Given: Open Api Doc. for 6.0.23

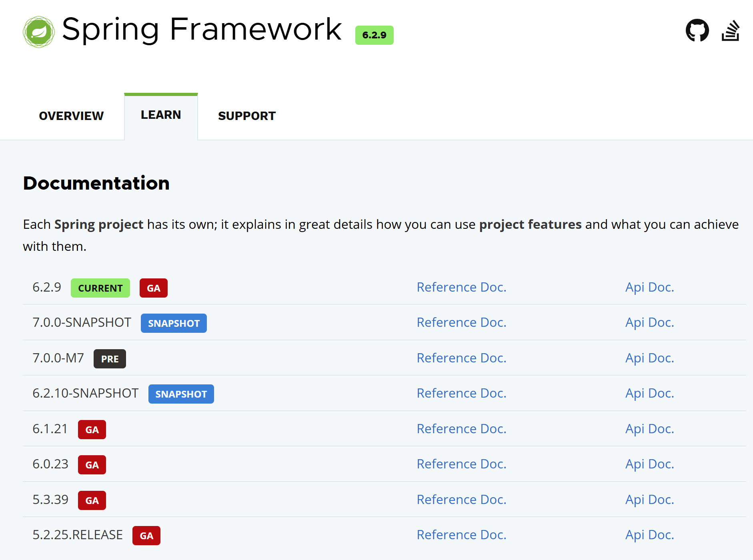Looking at the screenshot, I should pos(650,464).
